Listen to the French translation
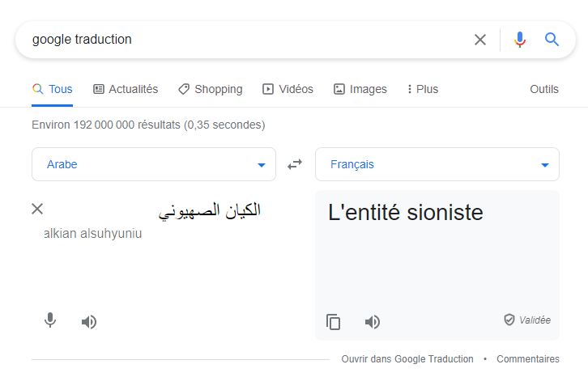 click(x=373, y=322)
